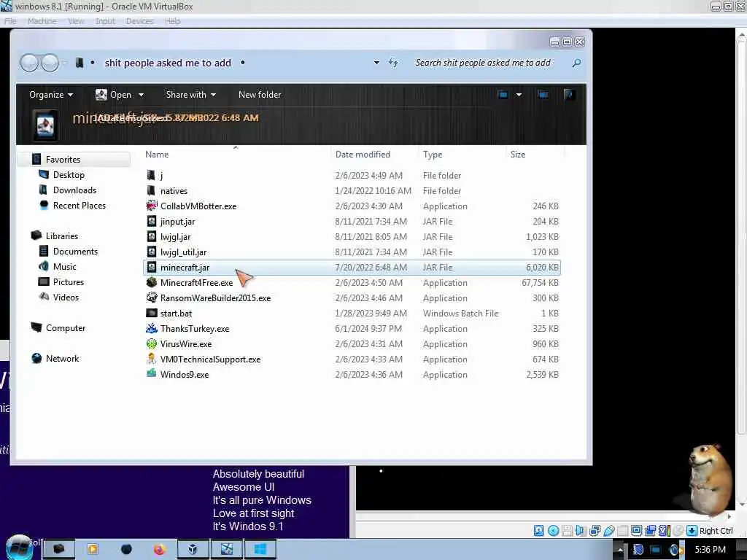The width and height of the screenshot is (747, 560).
Task: Click the Open toolbar button
Action: [x=115, y=95]
